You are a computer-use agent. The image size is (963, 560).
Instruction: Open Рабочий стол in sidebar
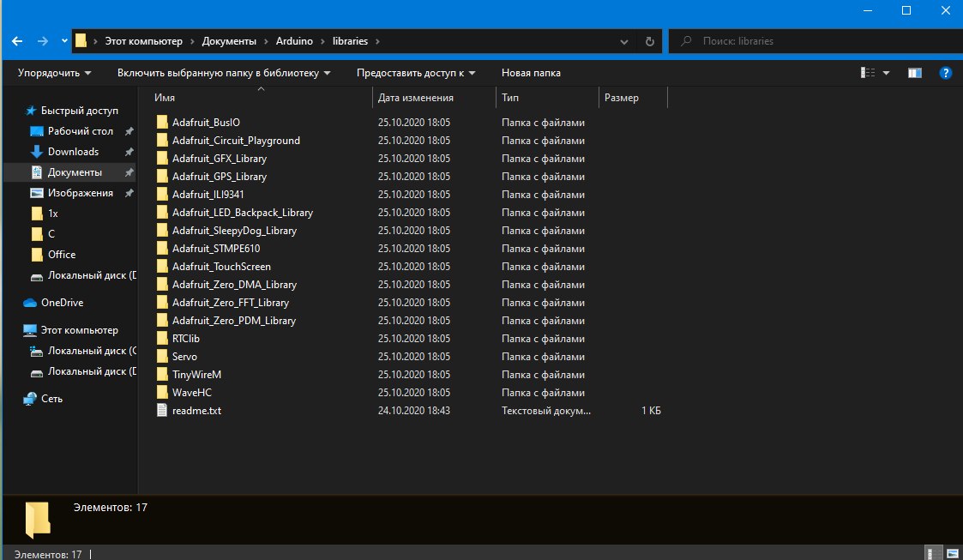[81, 131]
